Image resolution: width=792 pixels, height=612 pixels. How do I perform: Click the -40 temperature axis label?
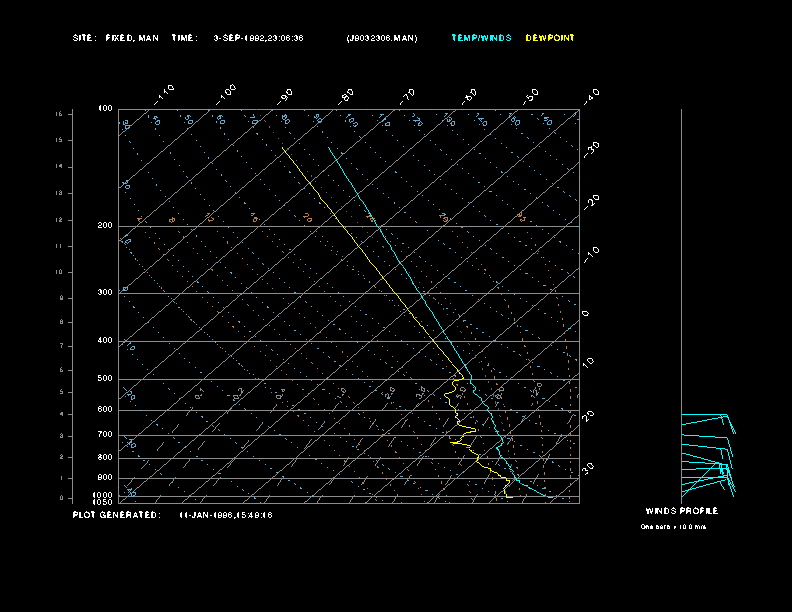[591, 97]
